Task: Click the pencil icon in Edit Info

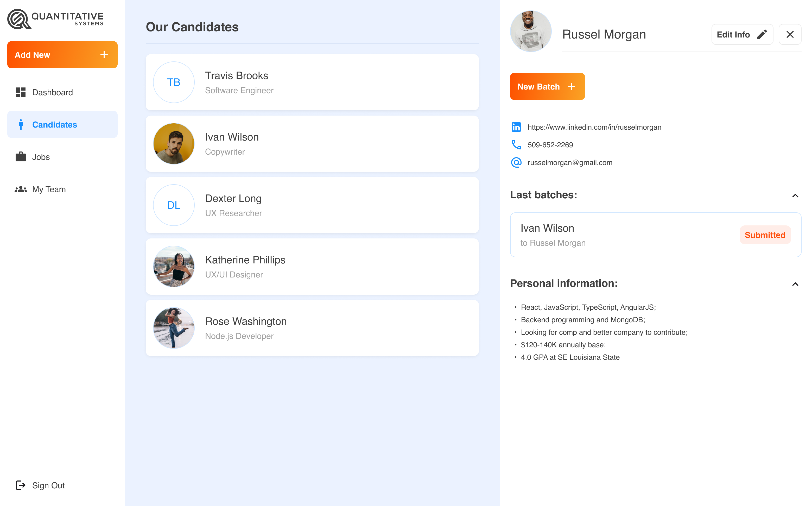Action: click(x=762, y=34)
